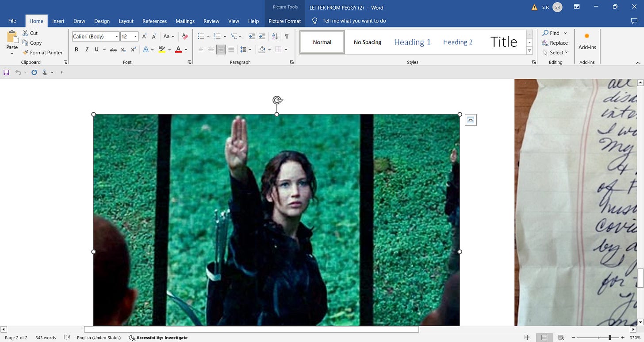Open the Comments pane icon

click(634, 21)
